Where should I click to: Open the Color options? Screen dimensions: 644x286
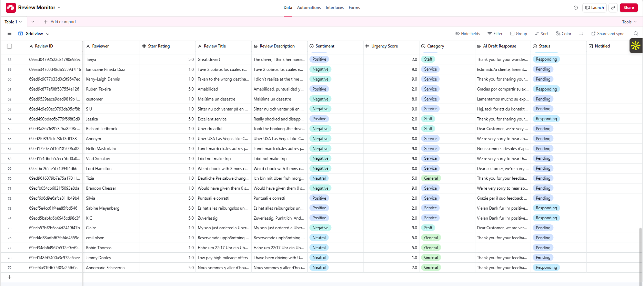click(x=564, y=34)
